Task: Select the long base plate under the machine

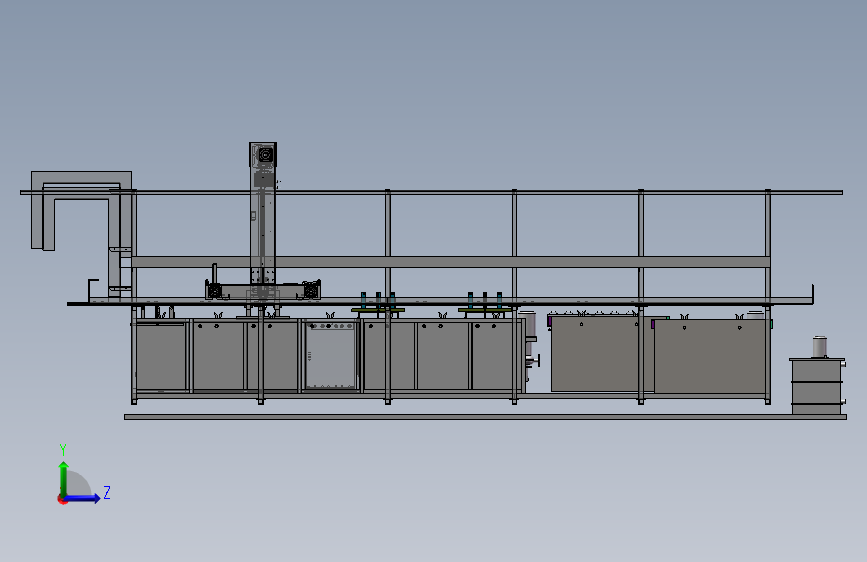Action: 485,417
